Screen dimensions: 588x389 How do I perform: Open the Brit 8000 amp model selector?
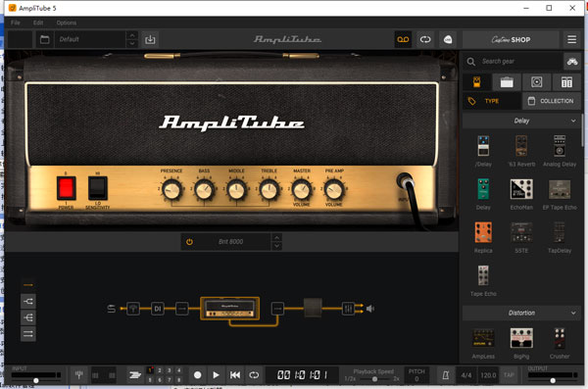tap(231, 242)
